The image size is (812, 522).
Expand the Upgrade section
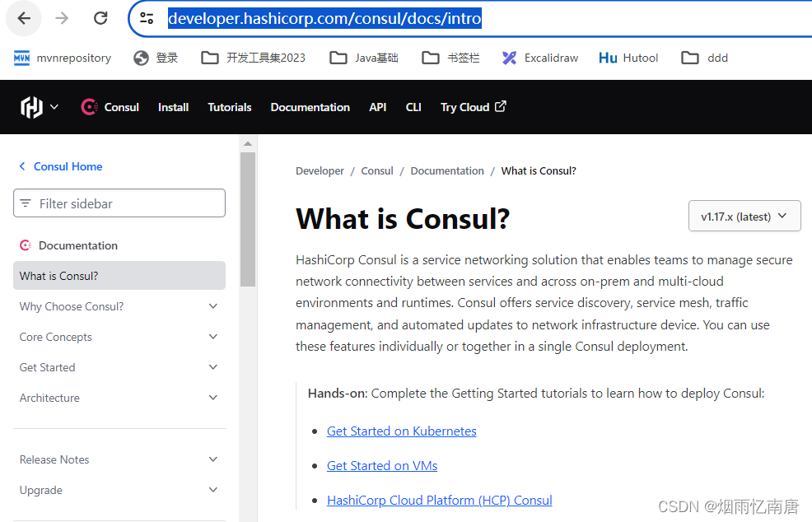point(119,491)
